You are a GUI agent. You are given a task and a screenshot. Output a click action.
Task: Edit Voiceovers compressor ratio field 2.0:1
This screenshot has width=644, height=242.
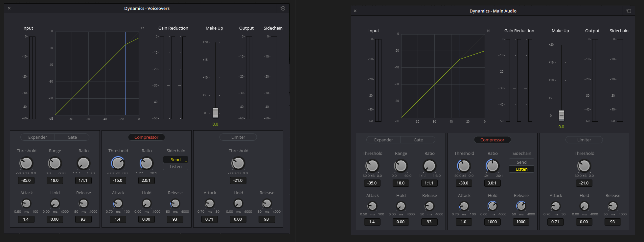146,180
